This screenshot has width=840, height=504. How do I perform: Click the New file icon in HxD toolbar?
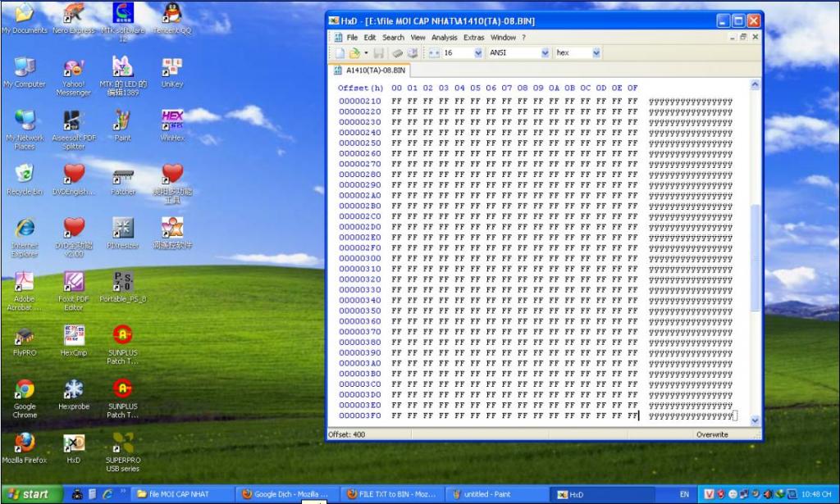click(340, 53)
